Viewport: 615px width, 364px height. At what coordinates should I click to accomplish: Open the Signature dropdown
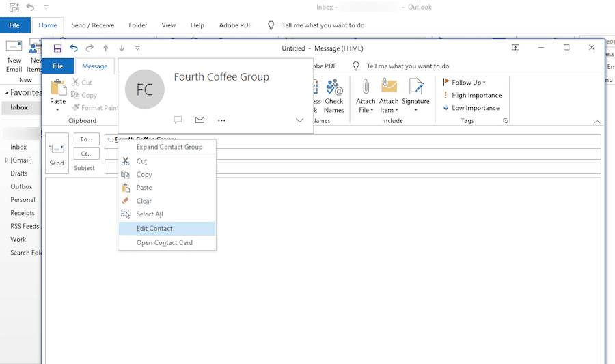click(x=415, y=96)
